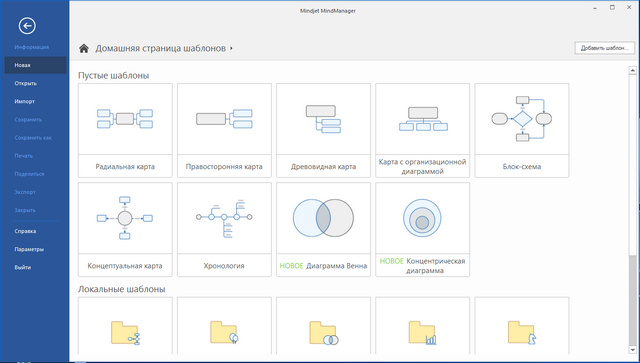Click the Диаграмма Венна label

click(336, 266)
